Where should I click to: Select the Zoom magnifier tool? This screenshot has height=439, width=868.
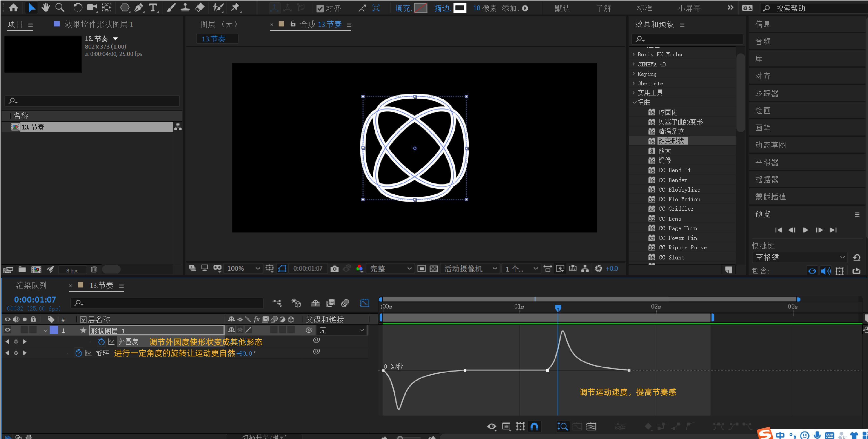[60, 8]
